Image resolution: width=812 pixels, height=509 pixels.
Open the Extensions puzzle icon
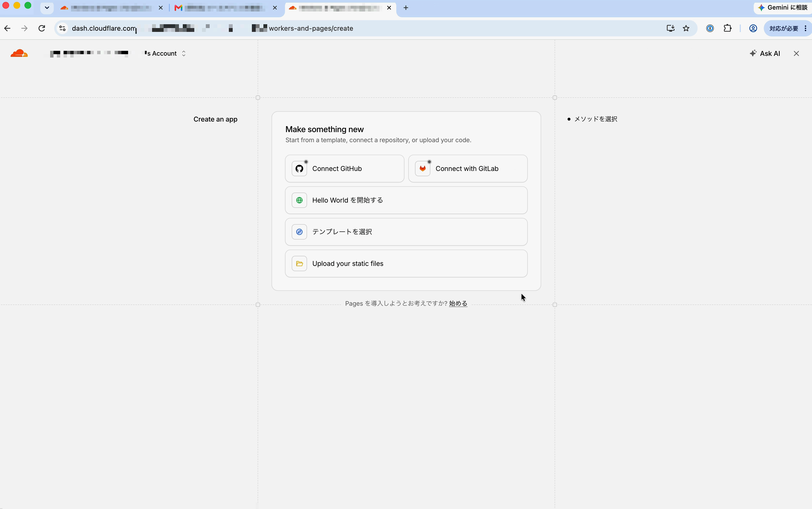pyautogui.click(x=728, y=28)
